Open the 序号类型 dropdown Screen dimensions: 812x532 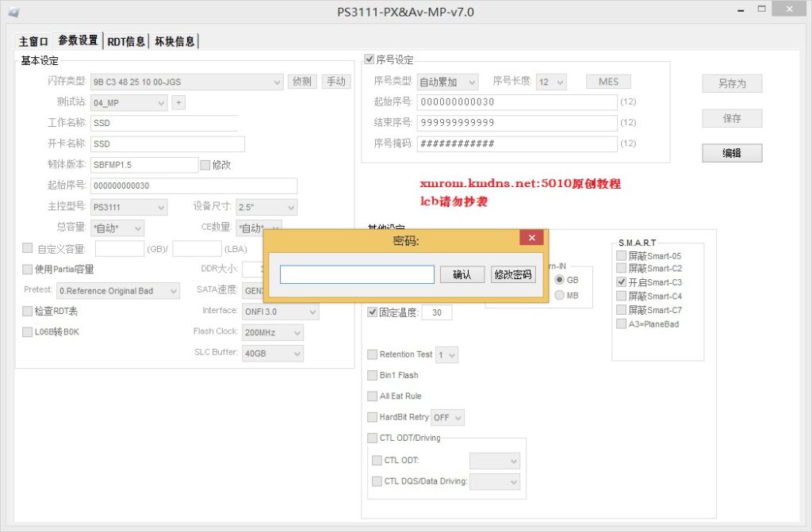(x=447, y=82)
